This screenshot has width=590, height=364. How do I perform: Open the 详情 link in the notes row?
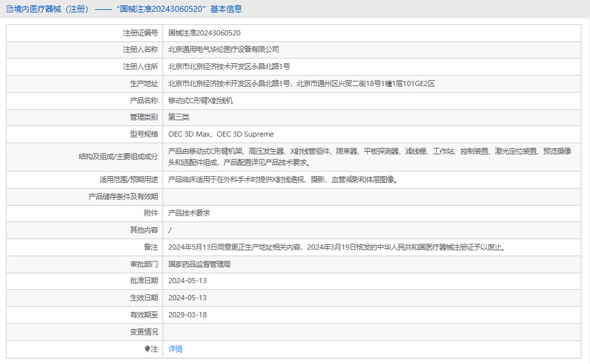pos(176,349)
